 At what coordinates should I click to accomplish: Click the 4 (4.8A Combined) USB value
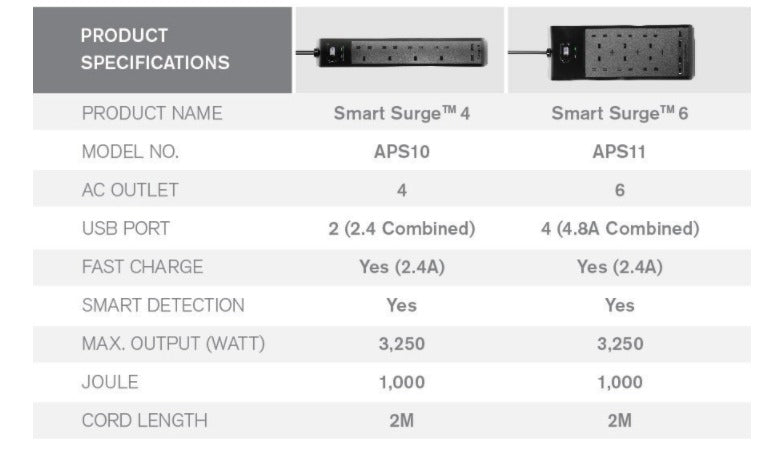click(x=619, y=228)
